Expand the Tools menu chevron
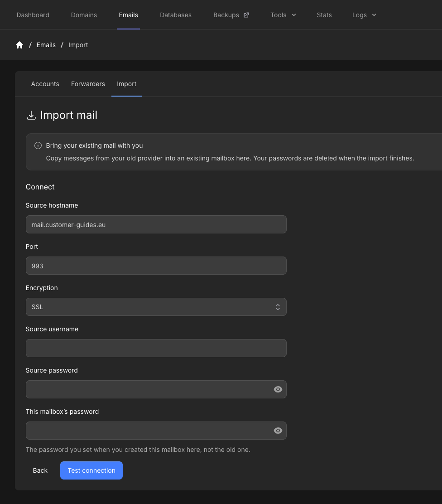The height and width of the screenshot is (504, 442). pyautogui.click(x=294, y=15)
